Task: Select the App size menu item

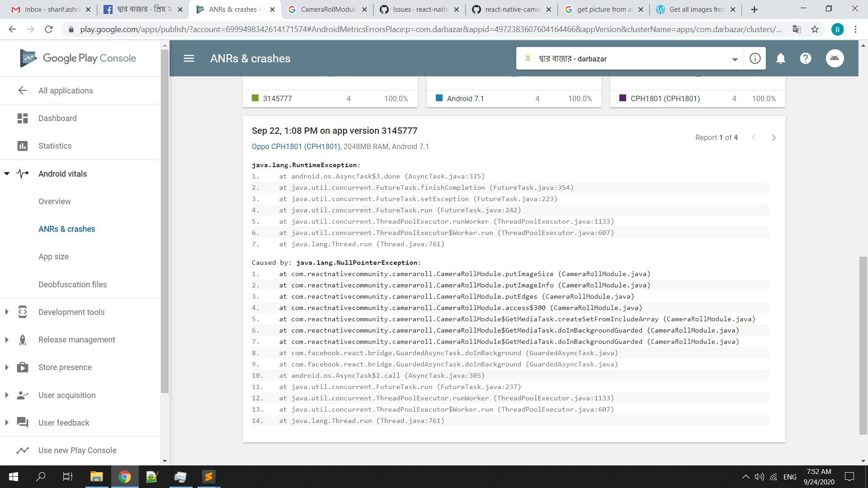Action: pos(53,257)
